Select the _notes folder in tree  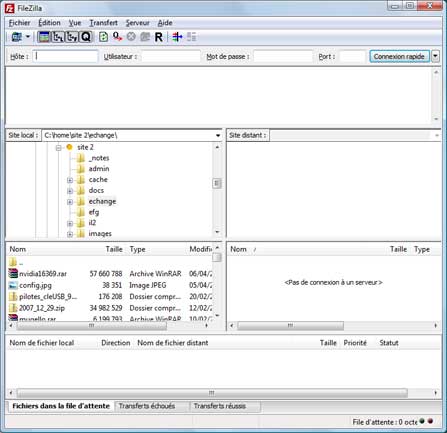tap(99, 158)
